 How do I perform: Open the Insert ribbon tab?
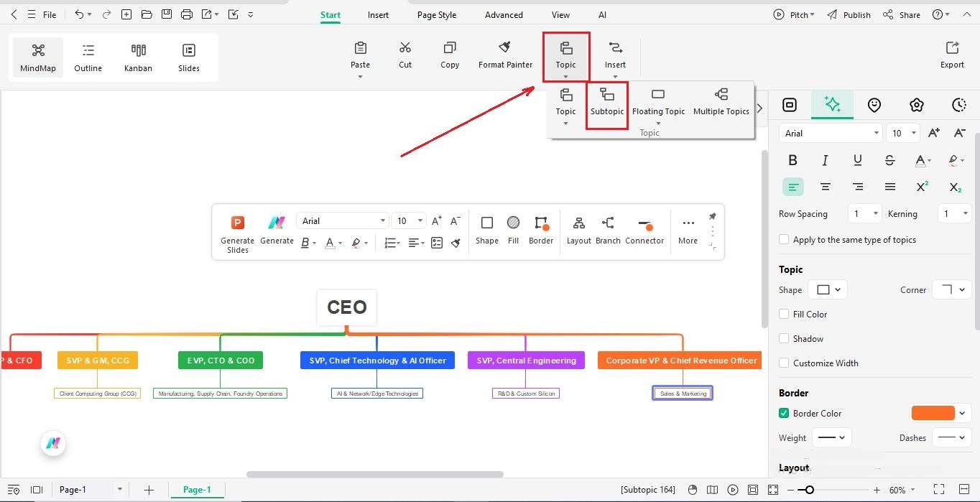[378, 14]
